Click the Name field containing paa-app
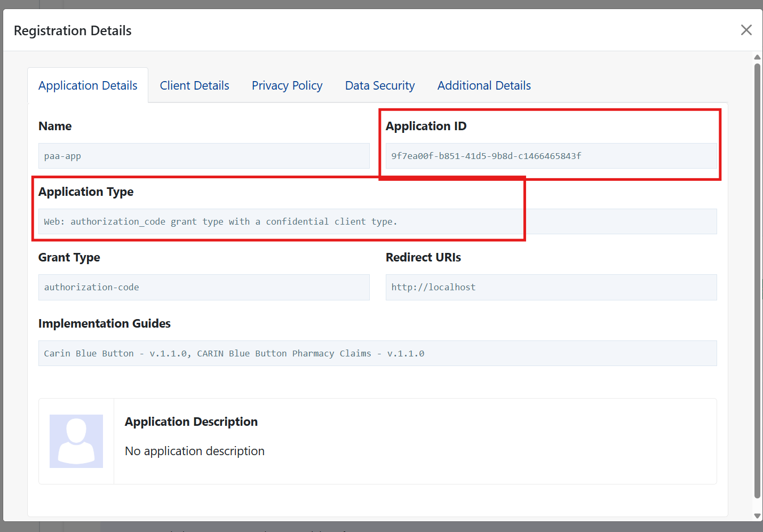Screen dimensions: 763x532 pos(204,156)
